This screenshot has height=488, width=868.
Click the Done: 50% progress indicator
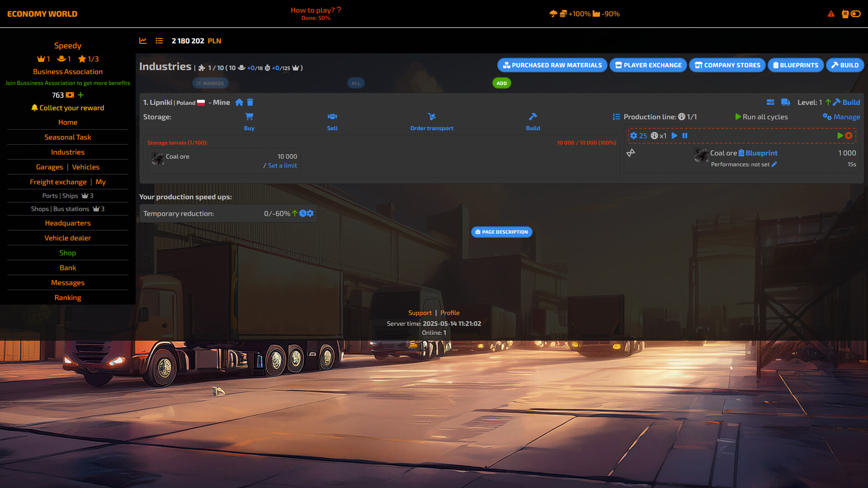[315, 18]
